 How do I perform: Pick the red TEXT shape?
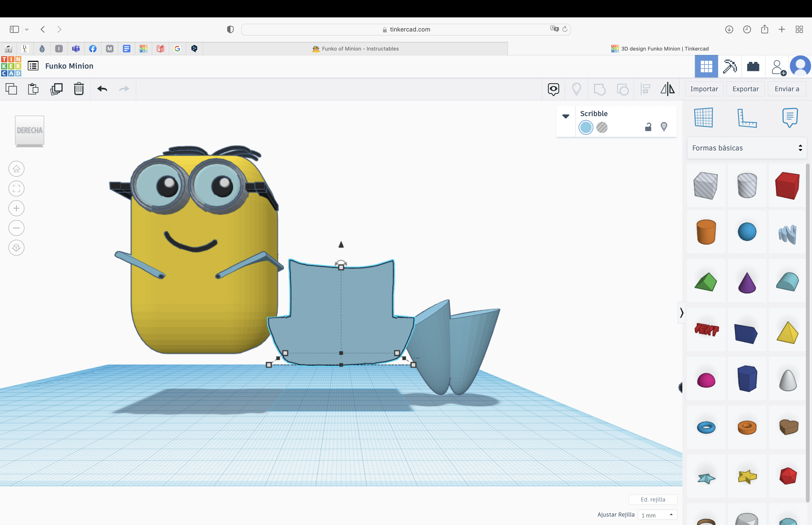(x=706, y=329)
